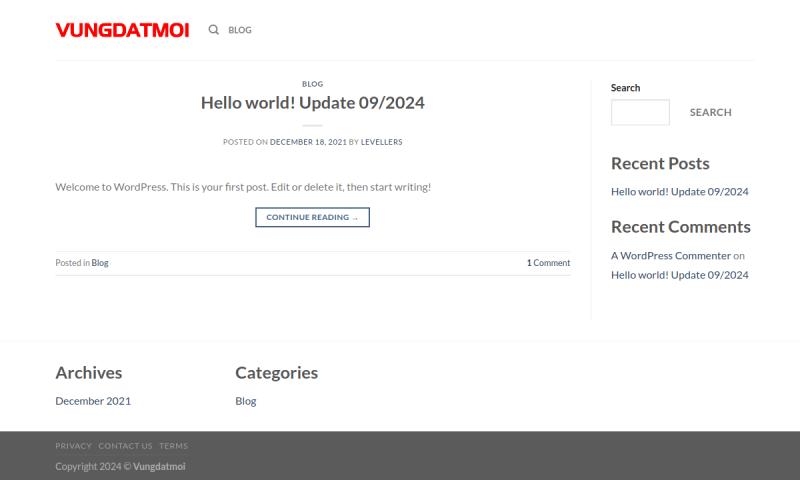Open Blog category in Posted in line
The image size is (800, 480).
tap(100, 263)
